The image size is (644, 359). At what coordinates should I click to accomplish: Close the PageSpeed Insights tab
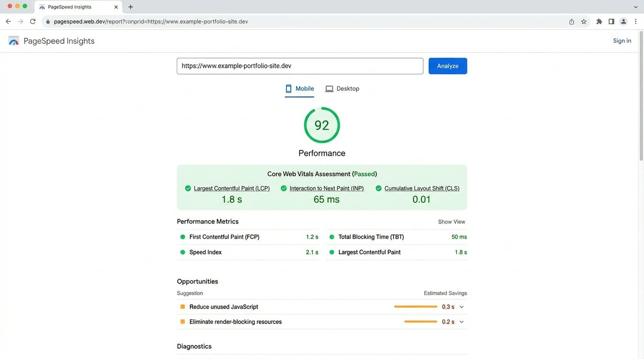[x=116, y=7]
